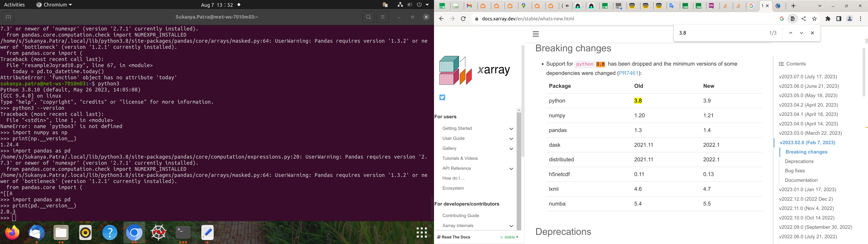Open the Read the Docs version dropdown
The width and height of the screenshot is (868, 244).
(509, 237)
